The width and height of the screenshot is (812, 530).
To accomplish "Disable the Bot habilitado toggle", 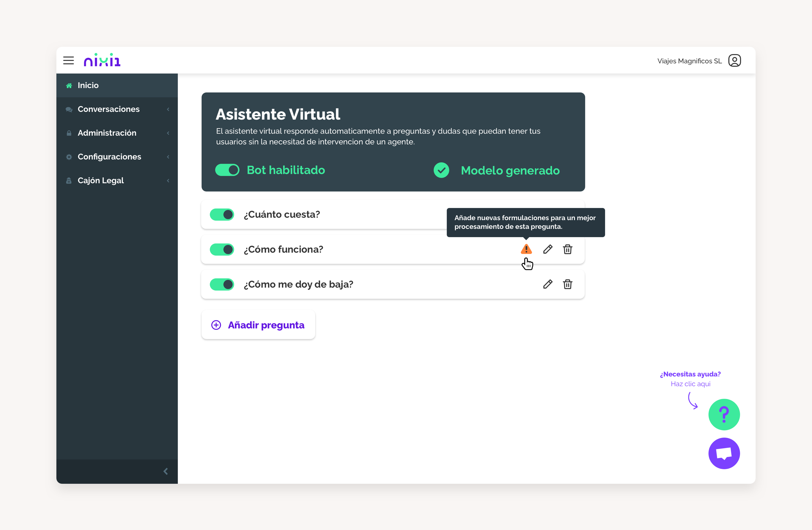I will point(227,170).
